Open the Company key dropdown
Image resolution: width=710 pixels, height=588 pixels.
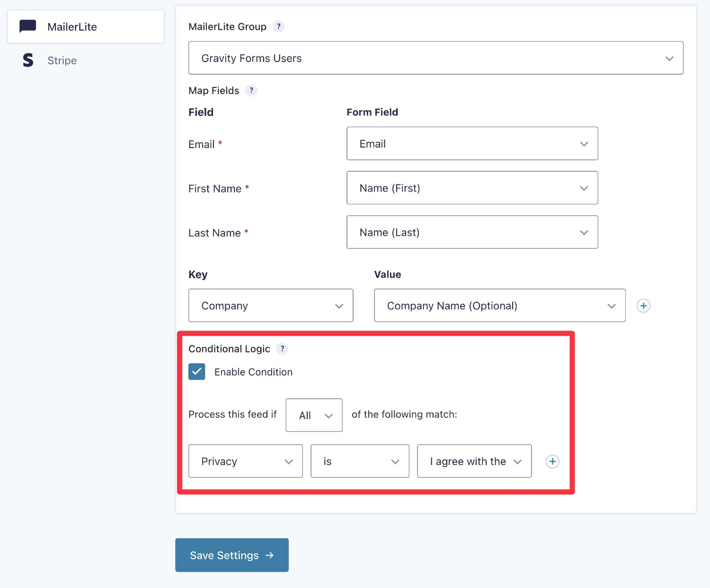point(271,306)
